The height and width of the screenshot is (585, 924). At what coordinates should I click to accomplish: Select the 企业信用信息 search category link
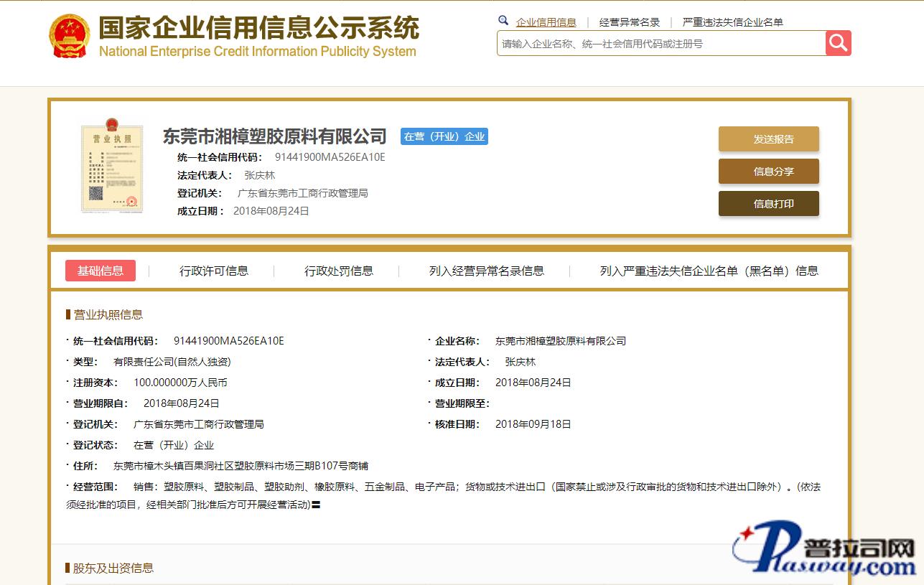tap(546, 22)
